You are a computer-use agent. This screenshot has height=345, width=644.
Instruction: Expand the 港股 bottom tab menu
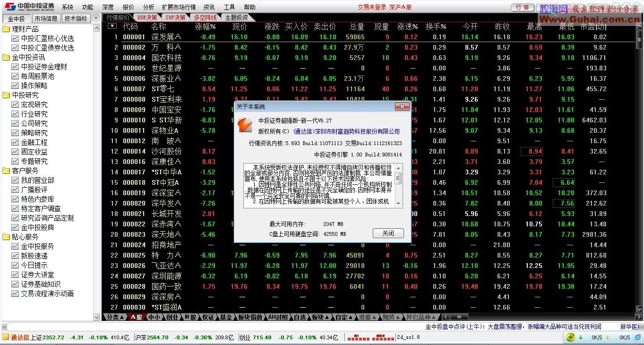[x=368, y=317]
